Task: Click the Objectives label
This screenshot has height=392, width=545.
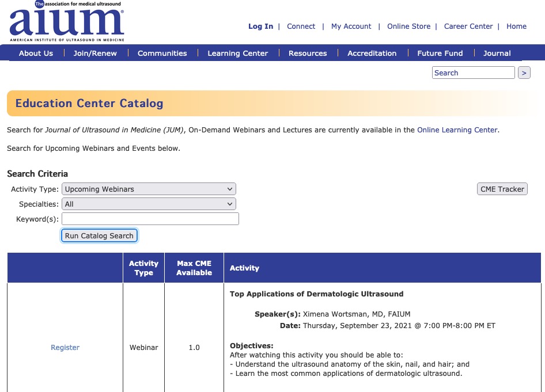Action: [252, 345]
